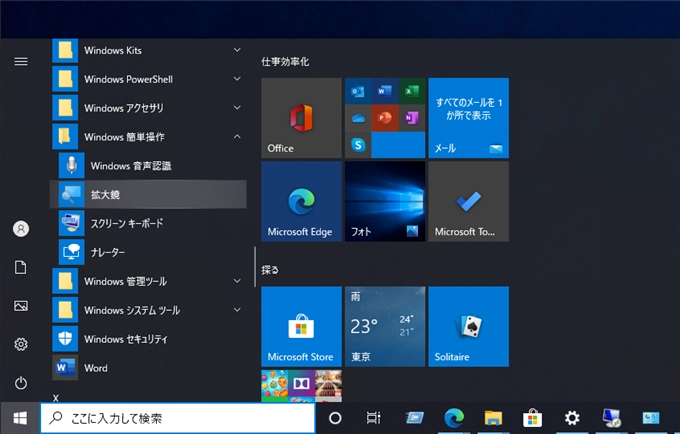Open Cortana from the taskbar
The image size is (680, 434).
pos(335,418)
